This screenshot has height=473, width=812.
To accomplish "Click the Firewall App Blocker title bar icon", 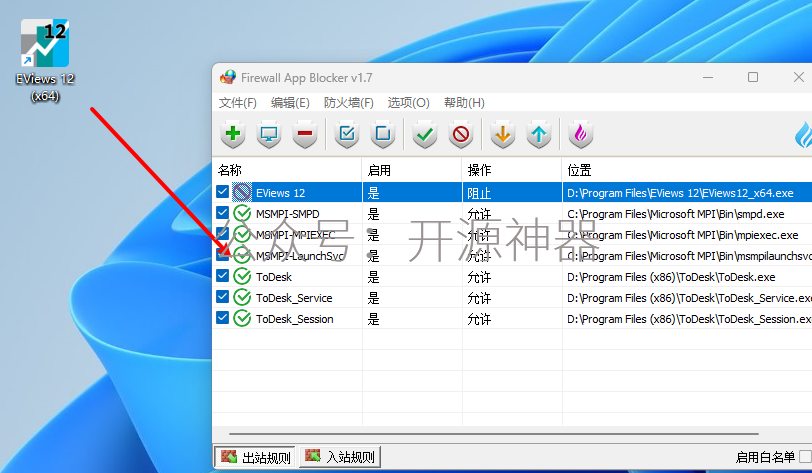I will pyautogui.click(x=228, y=78).
